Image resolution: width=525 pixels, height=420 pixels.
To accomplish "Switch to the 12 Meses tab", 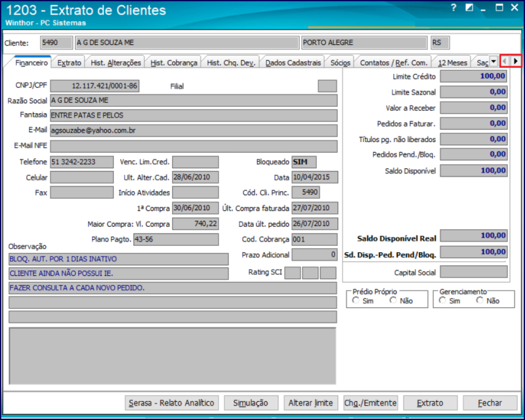I will click(452, 63).
